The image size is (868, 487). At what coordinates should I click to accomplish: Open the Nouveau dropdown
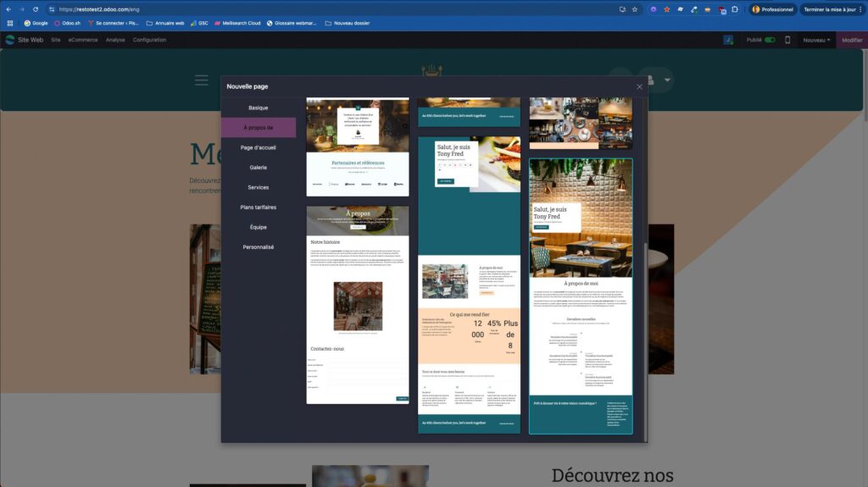816,40
